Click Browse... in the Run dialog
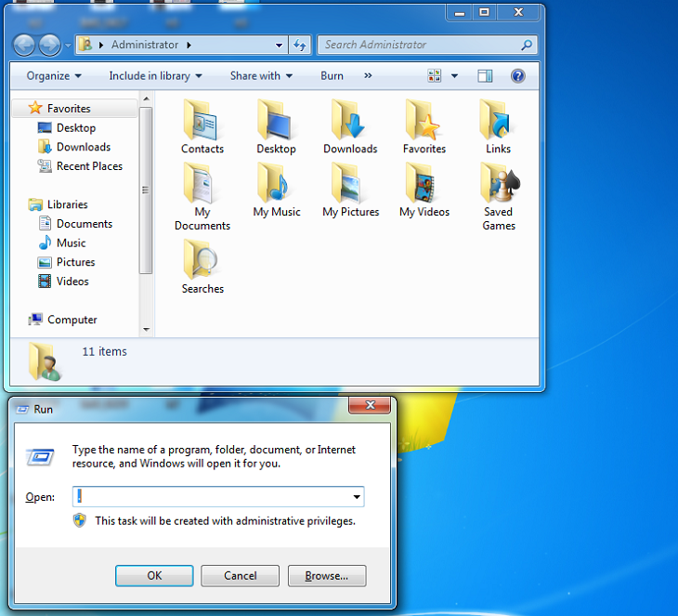The width and height of the screenshot is (678, 616). pos(327,576)
